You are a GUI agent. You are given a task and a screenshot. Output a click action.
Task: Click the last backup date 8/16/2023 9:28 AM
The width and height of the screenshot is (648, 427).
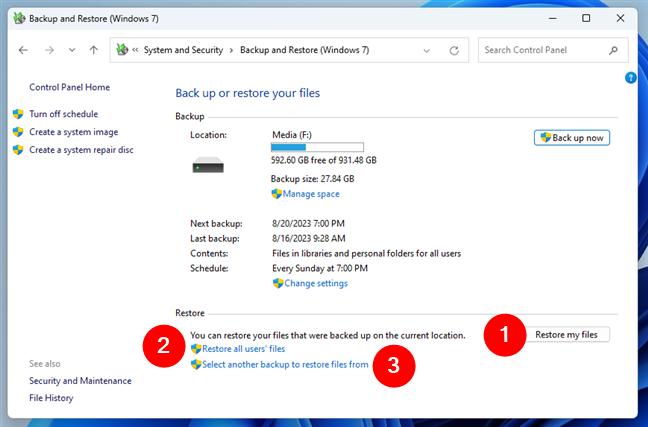(x=309, y=239)
